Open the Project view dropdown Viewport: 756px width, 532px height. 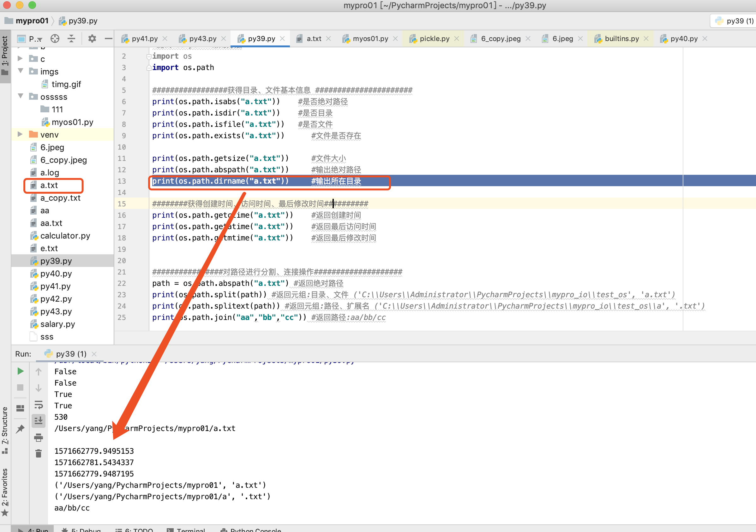(x=30, y=39)
